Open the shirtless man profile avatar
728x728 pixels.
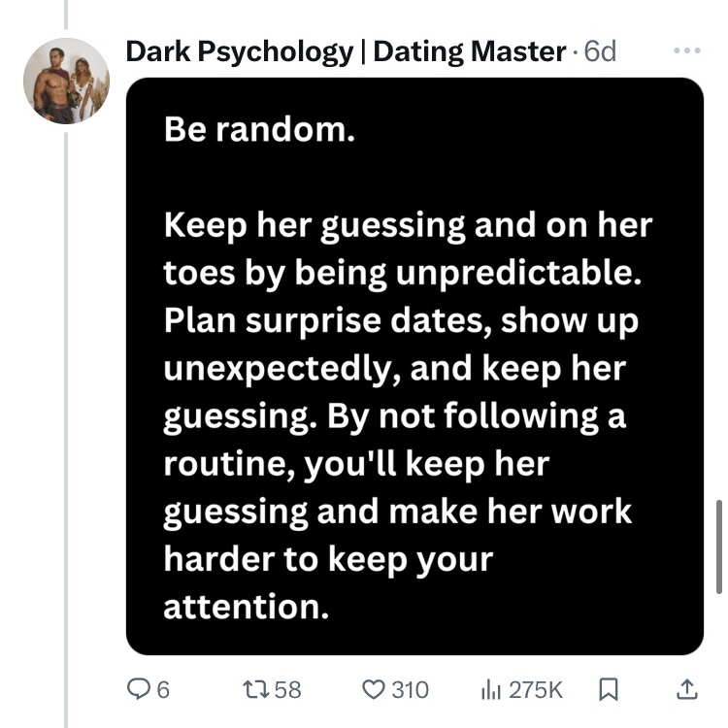(x=66, y=82)
